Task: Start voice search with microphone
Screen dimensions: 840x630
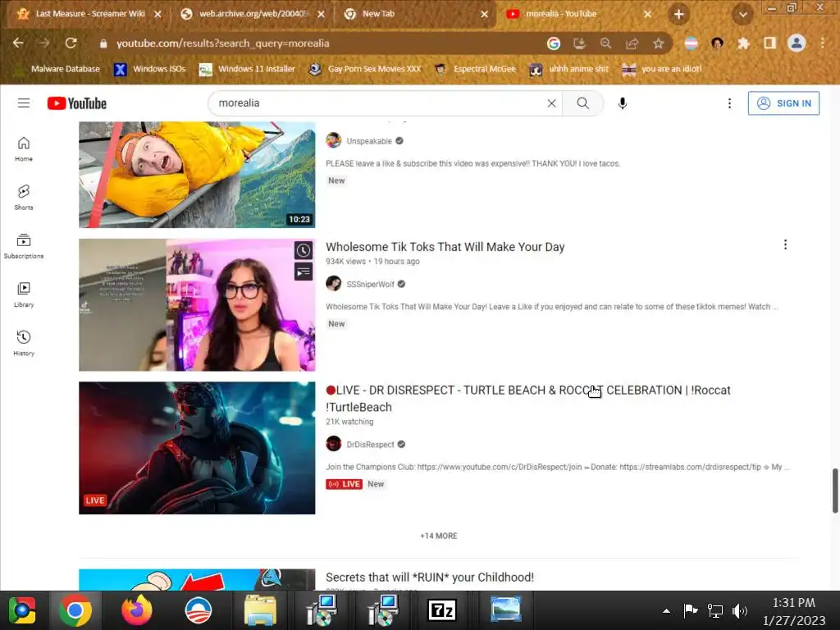Action: pos(622,103)
